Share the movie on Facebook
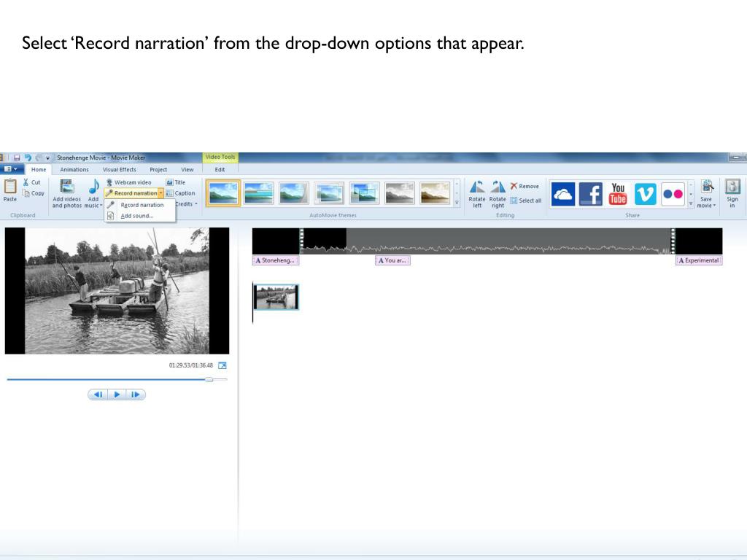 591,194
